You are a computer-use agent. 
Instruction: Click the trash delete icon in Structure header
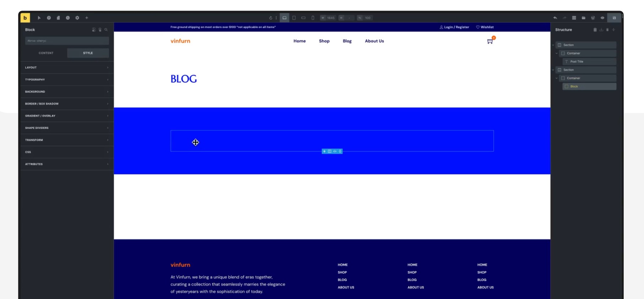point(607,30)
